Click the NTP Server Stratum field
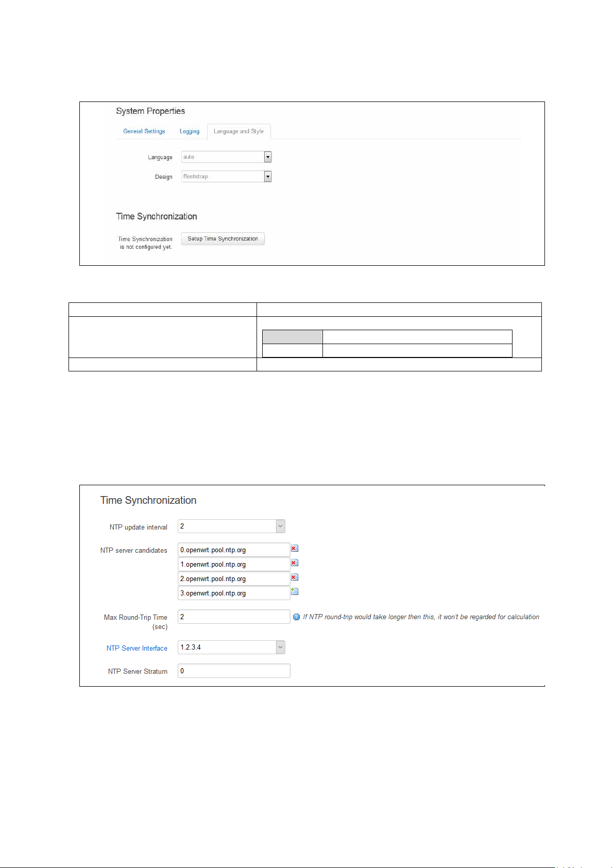 (x=234, y=671)
